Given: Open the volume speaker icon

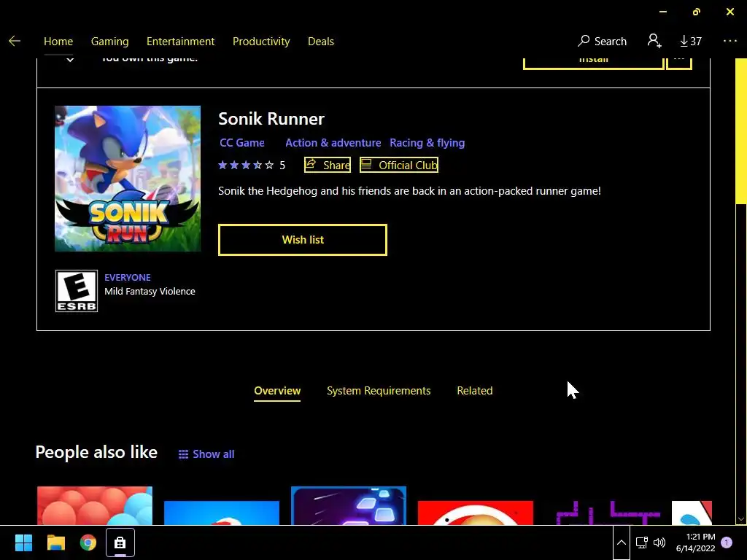Looking at the screenshot, I should coord(659,542).
